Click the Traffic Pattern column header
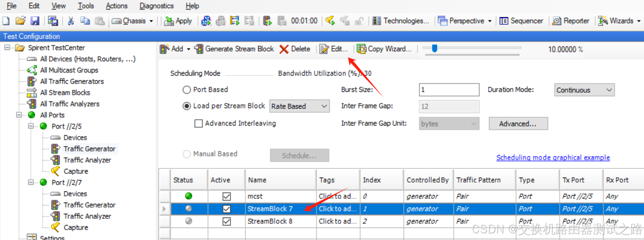The width and height of the screenshot is (644, 240). tap(485, 180)
